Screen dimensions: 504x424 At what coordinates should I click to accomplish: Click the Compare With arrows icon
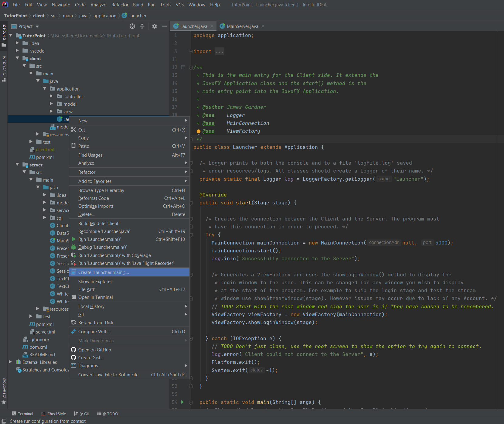[73, 331]
